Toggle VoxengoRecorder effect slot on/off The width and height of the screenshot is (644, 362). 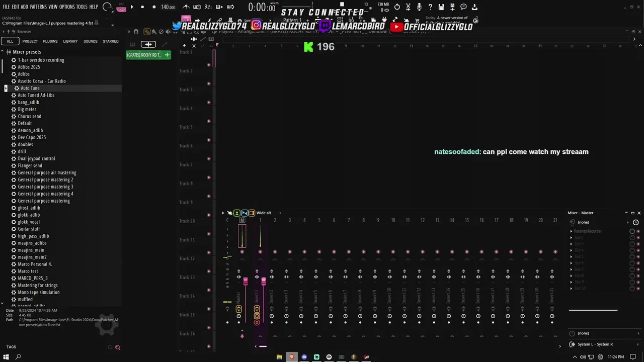[x=638, y=231]
